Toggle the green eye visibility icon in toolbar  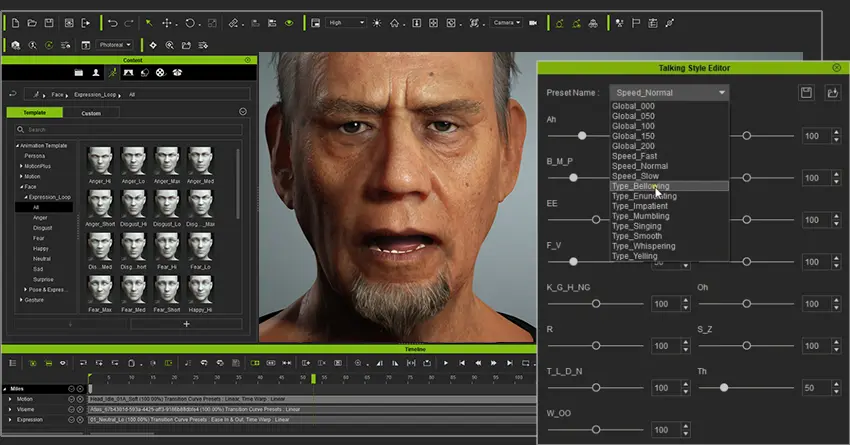click(289, 22)
